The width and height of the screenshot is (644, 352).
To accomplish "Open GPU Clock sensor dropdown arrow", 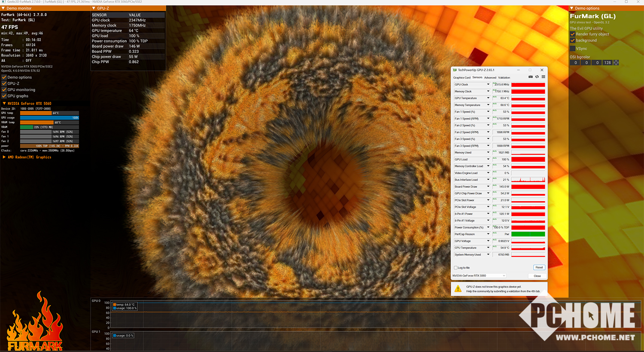I will click(488, 85).
